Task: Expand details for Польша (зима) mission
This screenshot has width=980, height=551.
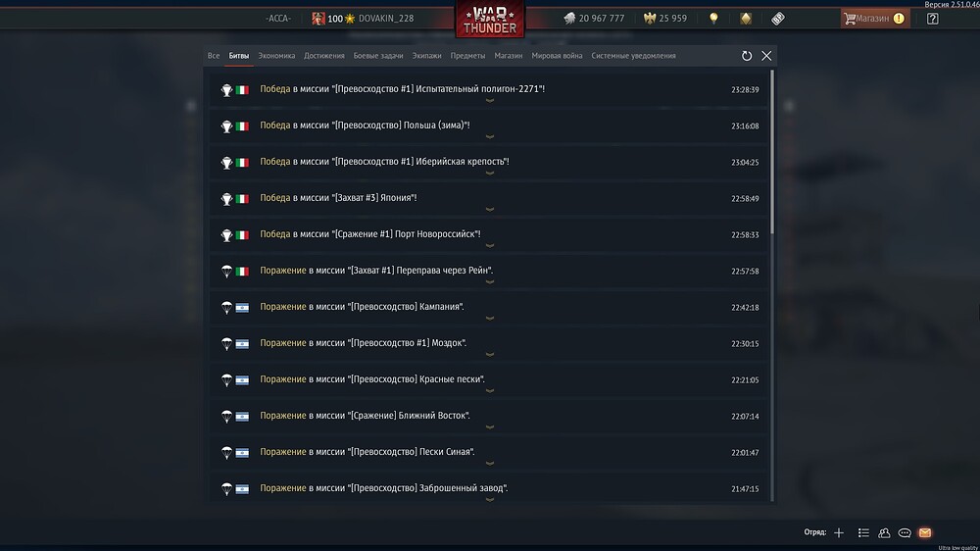Action: (x=490, y=136)
